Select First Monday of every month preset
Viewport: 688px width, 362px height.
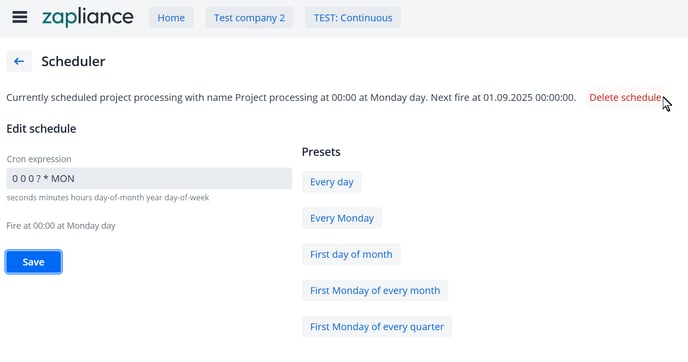click(x=375, y=290)
